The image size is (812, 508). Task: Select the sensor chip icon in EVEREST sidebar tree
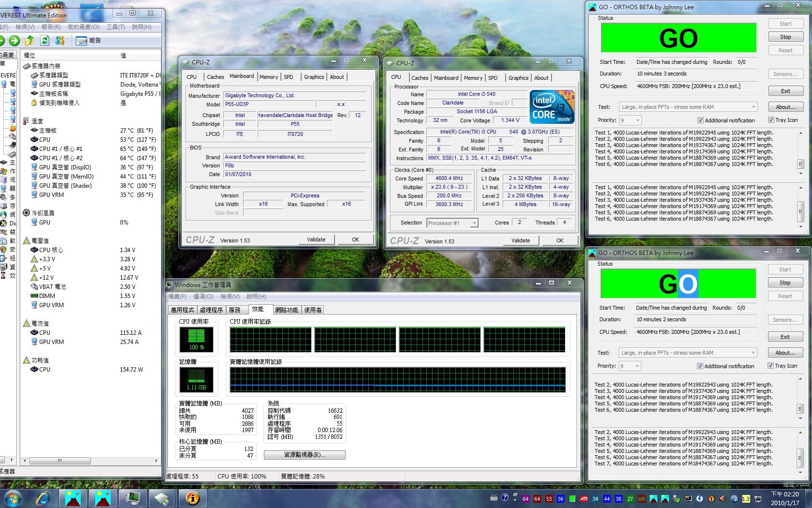(13, 154)
